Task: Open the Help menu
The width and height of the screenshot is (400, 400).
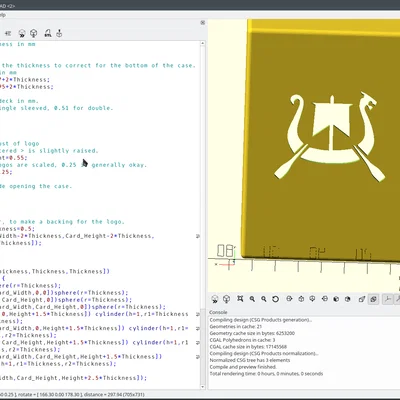Action: coord(2,15)
